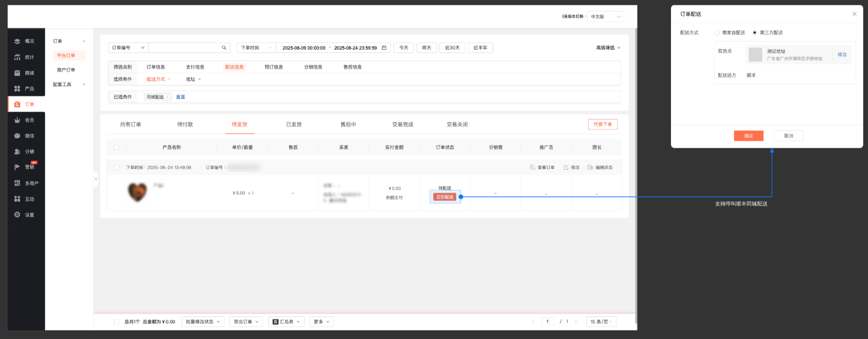Click the 代客下单 button
Viewport: 868px width, 339px height.
click(x=603, y=124)
